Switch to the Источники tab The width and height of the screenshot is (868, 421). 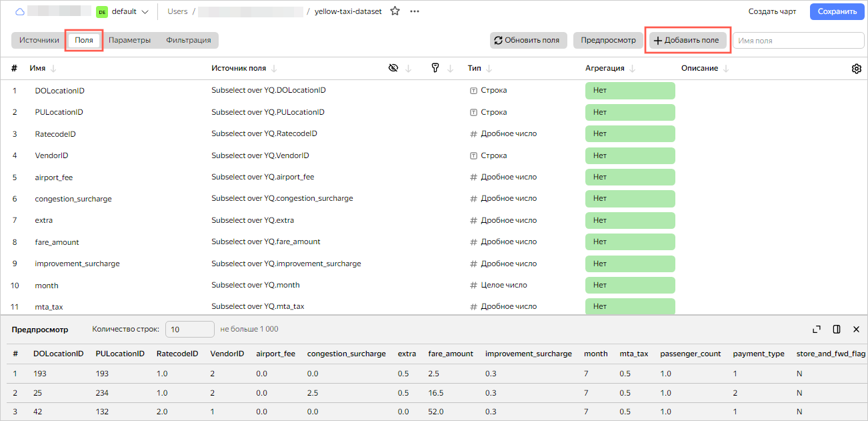[39, 40]
